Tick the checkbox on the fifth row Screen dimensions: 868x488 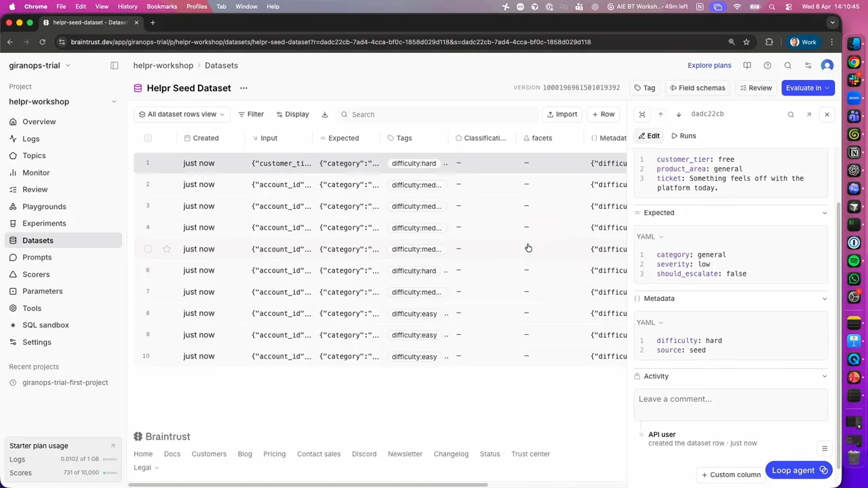tap(148, 249)
